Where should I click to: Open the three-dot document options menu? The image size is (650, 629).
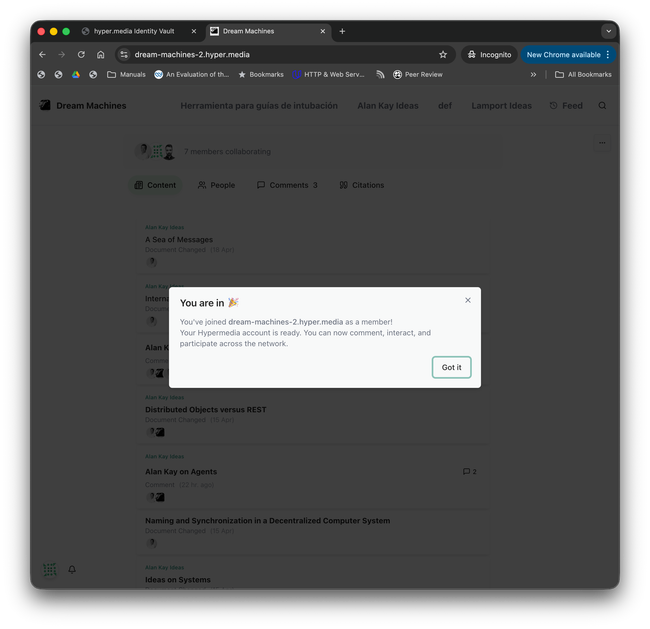click(602, 143)
